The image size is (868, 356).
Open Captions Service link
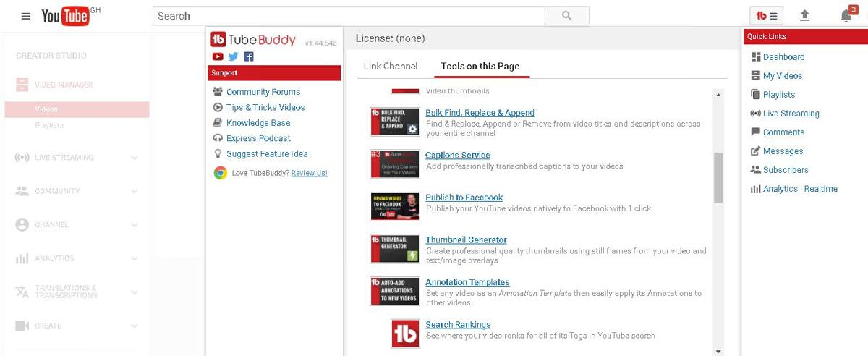point(458,156)
